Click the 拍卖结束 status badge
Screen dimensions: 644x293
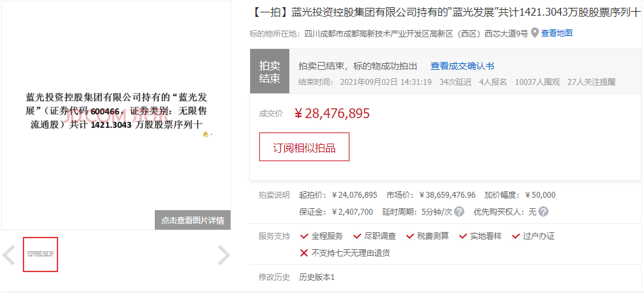(270, 71)
